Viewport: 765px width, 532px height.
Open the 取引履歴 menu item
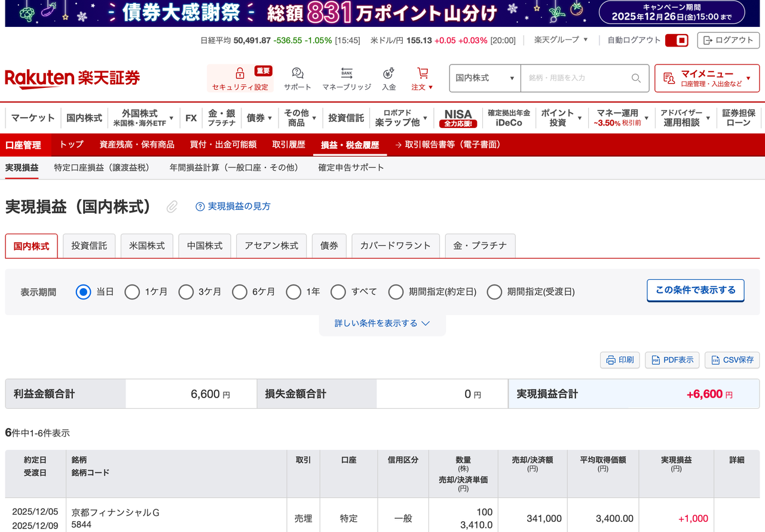(x=289, y=145)
